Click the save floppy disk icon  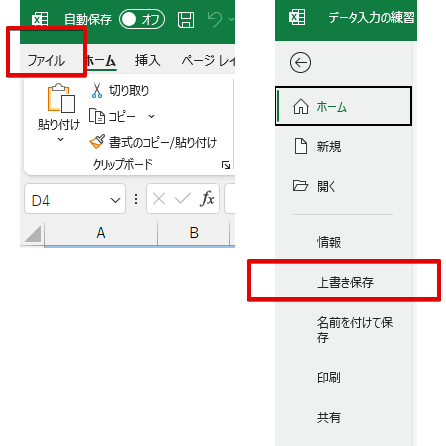coord(186,20)
